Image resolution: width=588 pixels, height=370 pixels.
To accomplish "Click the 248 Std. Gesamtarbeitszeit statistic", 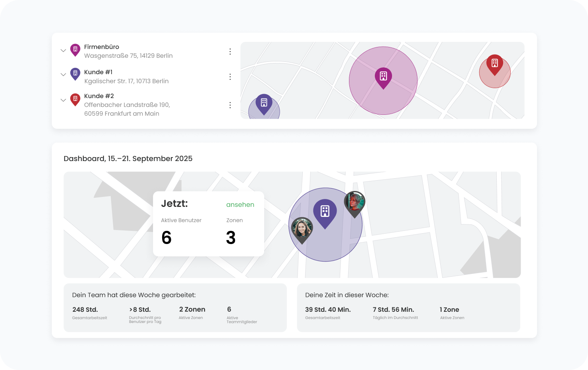I will point(85,310).
